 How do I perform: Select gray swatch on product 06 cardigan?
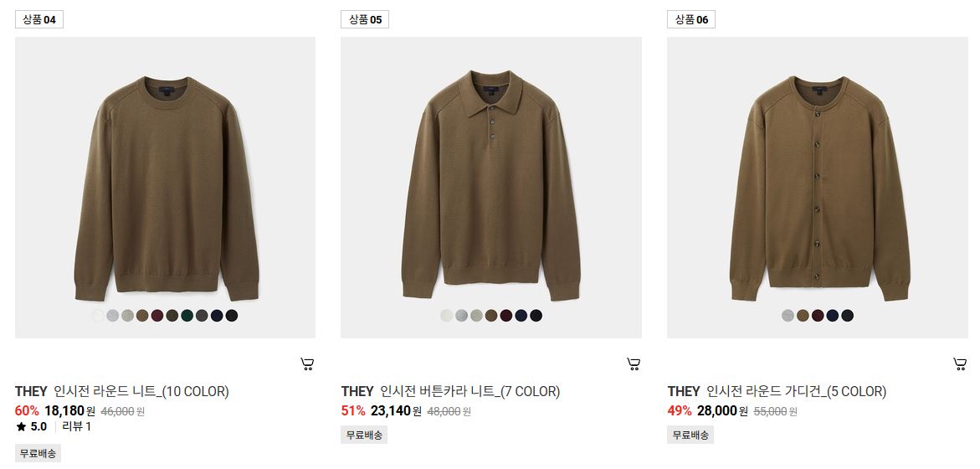tap(788, 316)
